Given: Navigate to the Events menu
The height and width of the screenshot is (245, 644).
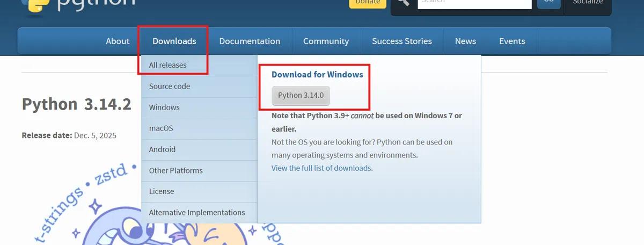Looking at the screenshot, I should pyautogui.click(x=512, y=41).
